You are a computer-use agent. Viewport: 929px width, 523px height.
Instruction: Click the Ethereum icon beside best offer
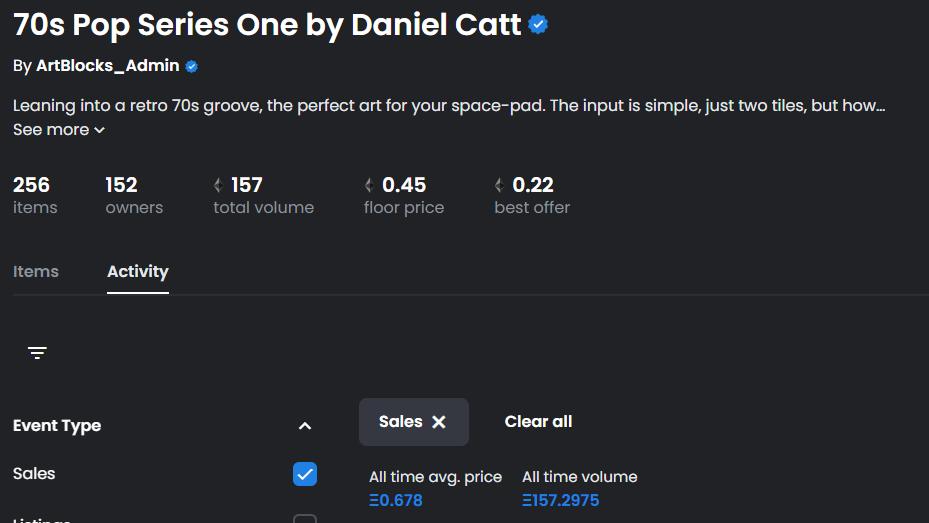(499, 185)
